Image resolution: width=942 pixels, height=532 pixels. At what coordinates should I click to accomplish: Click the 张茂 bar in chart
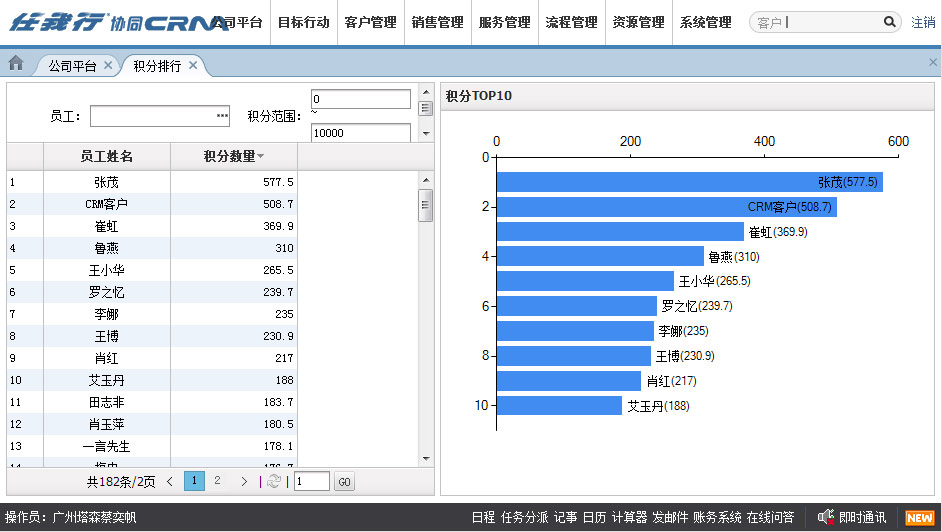tap(689, 182)
